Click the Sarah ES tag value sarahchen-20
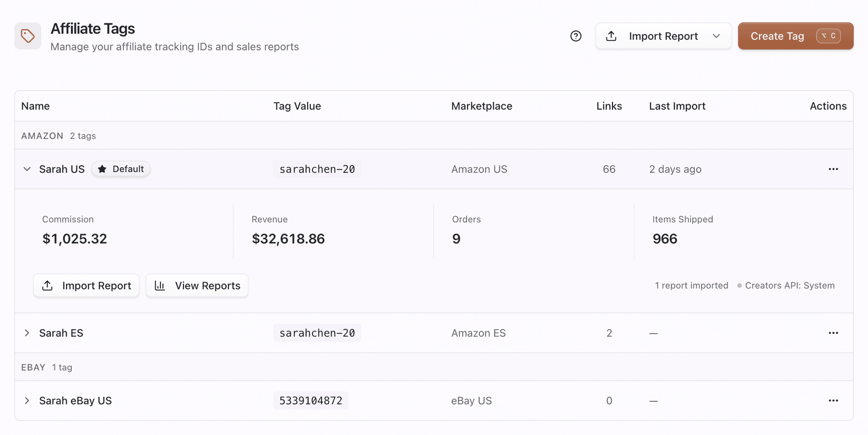 click(x=317, y=333)
